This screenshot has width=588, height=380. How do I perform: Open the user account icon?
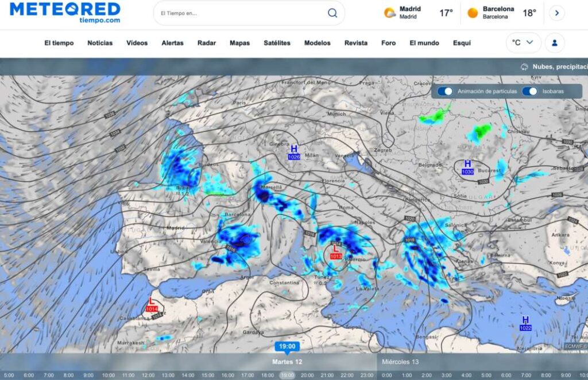click(555, 43)
